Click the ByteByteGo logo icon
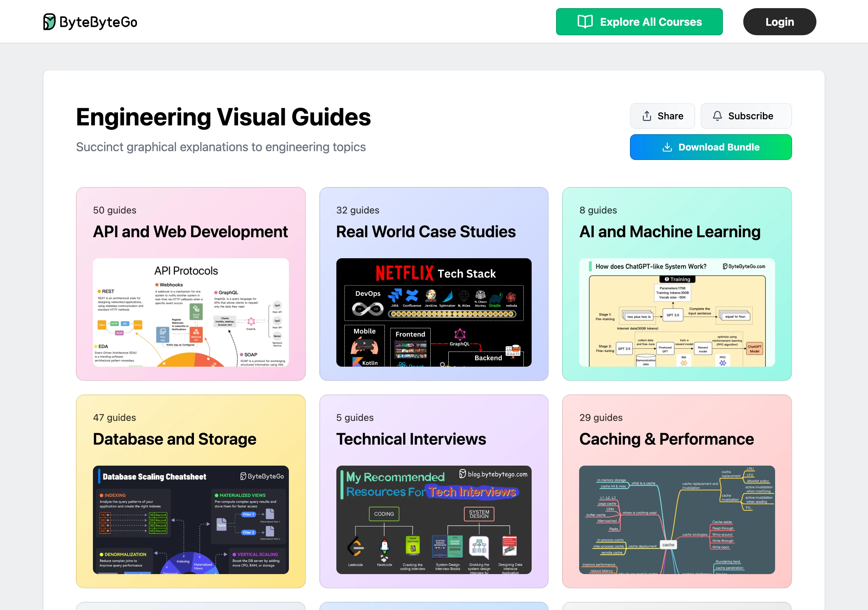The image size is (868, 610). 49,22
